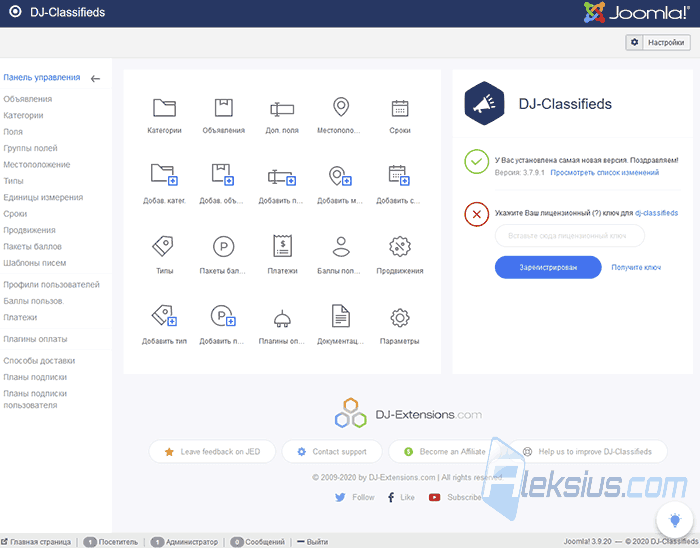Click the floating lightbulb help button
This screenshot has width=700, height=548.
click(675, 520)
